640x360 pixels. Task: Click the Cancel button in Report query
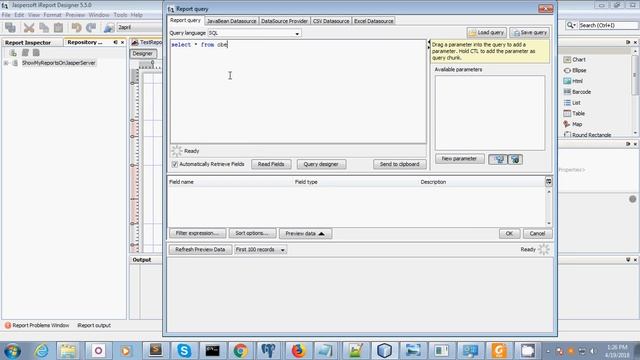click(537, 233)
